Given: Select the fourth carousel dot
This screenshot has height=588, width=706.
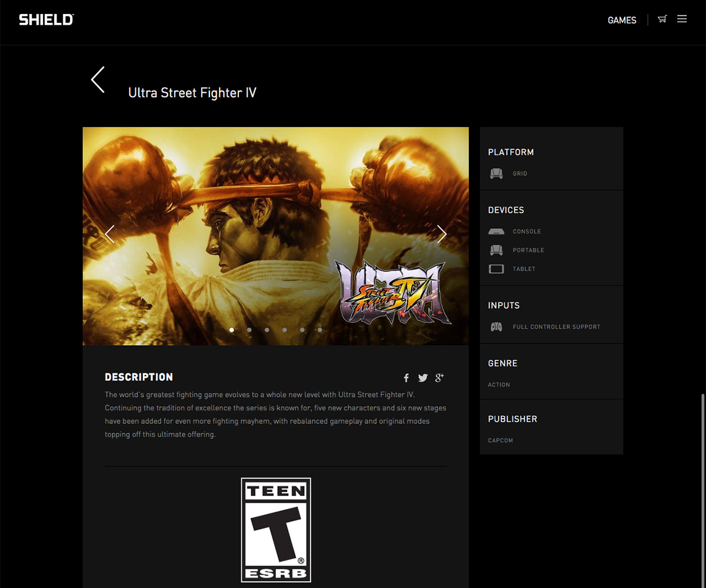Looking at the screenshot, I should [285, 330].
